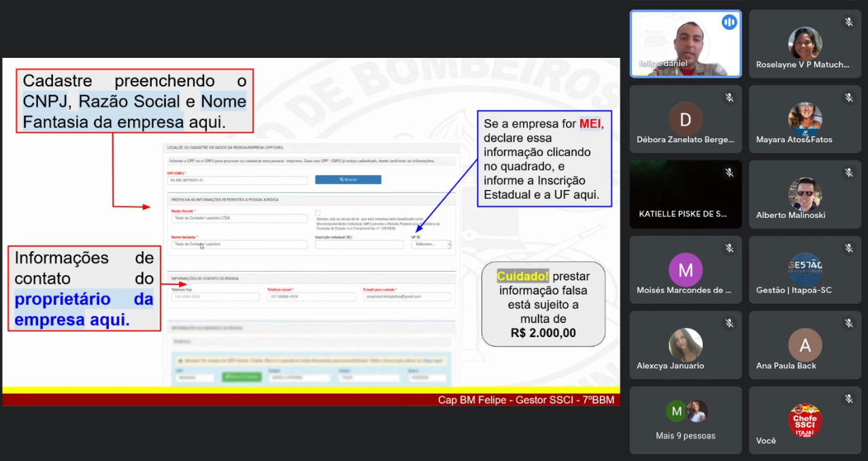Screen dimensions: 868x461
Task: Click the blue Buscar button in the slide
Action: pyautogui.click(x=348, y=180)
